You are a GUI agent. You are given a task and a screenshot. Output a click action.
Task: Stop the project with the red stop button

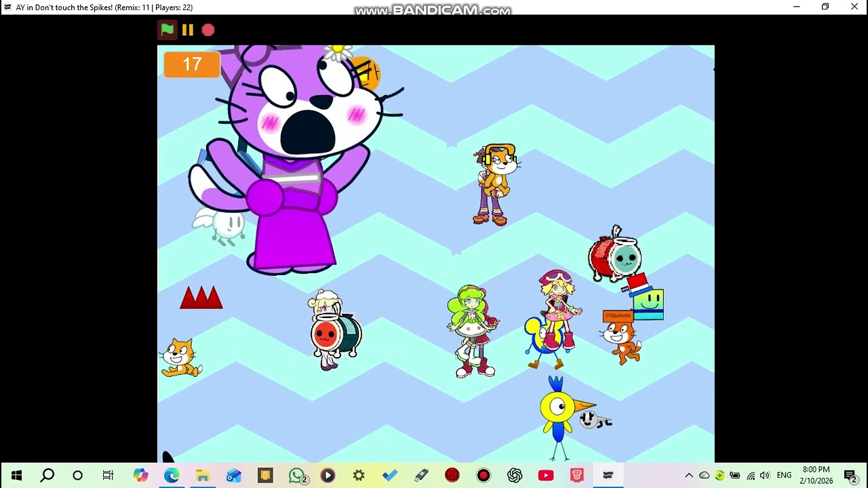pos(208,30)
